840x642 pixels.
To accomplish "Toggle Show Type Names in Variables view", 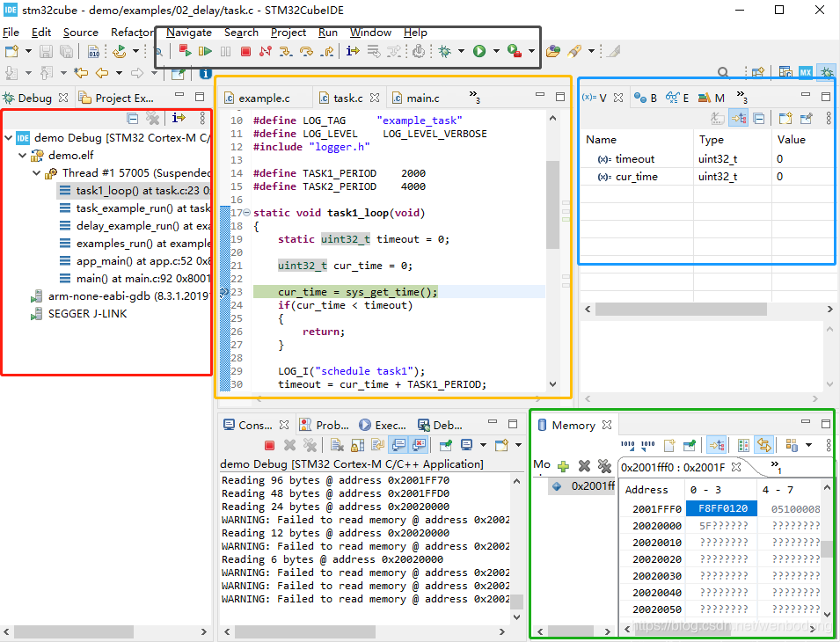I will [718, 119].
